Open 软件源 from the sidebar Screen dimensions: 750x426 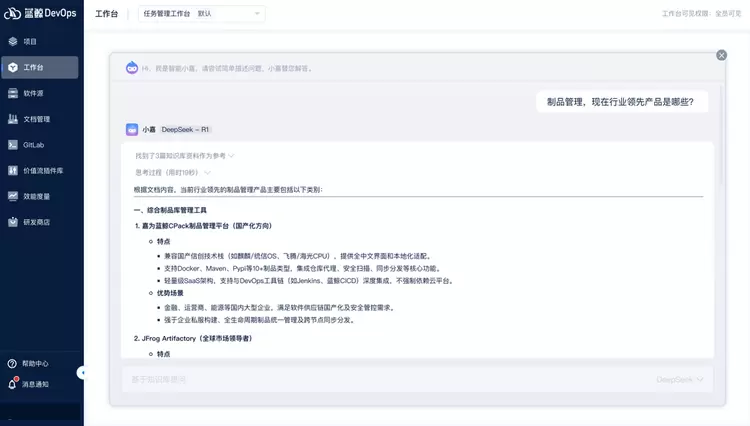point(33,93)
